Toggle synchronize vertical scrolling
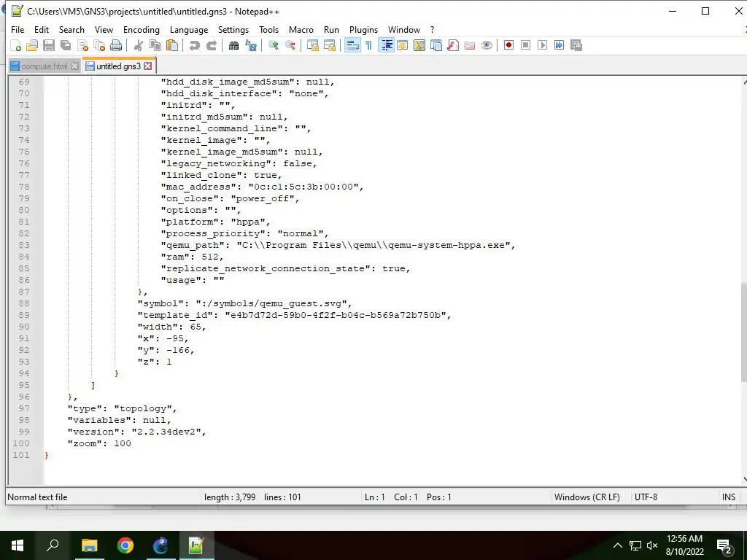 (x=313, y=45)
